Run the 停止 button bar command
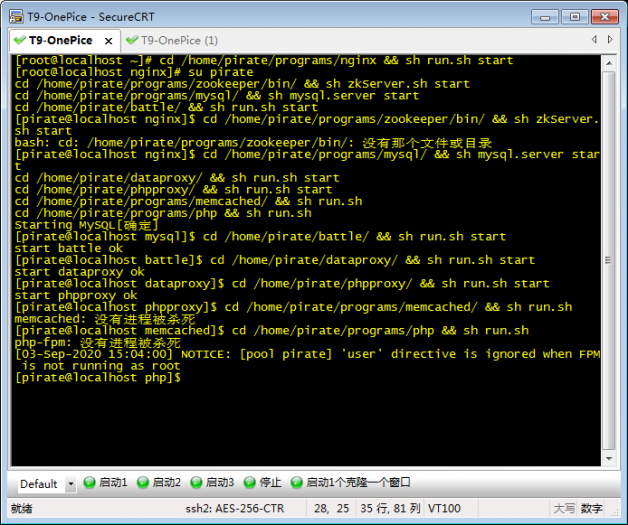The height and width of the screenshot is (525, 628). [262, 483]
